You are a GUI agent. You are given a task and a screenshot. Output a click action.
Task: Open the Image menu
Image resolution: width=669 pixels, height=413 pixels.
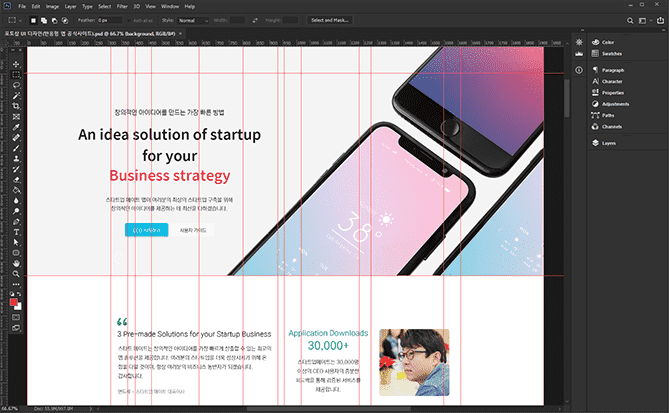point(52,6)
